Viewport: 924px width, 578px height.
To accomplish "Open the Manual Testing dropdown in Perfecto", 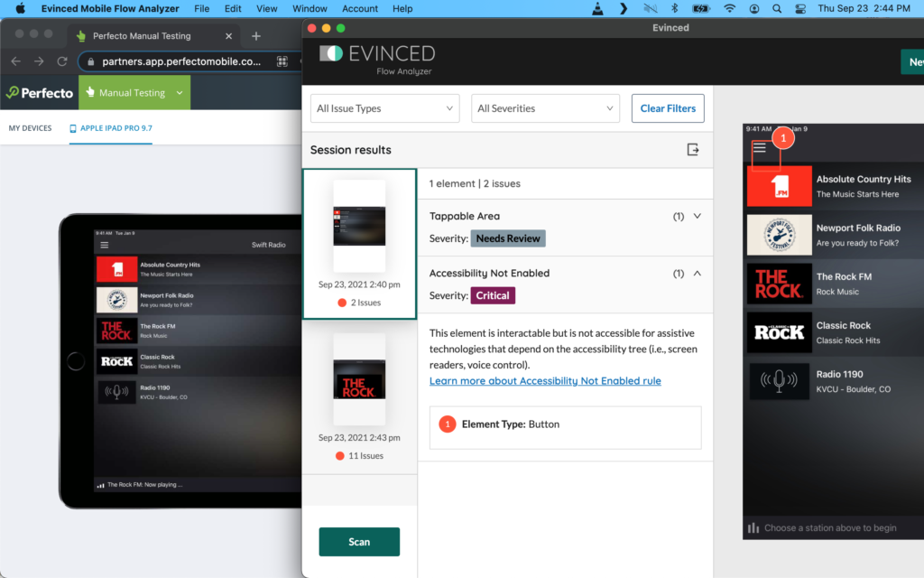I will coord(134,93).
